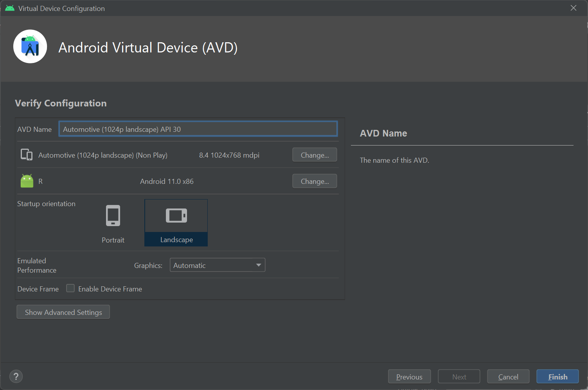The height and width of the screenshot is (390, 588).
Task: Select the Landscape startup orientation
Action: point(176,223)
